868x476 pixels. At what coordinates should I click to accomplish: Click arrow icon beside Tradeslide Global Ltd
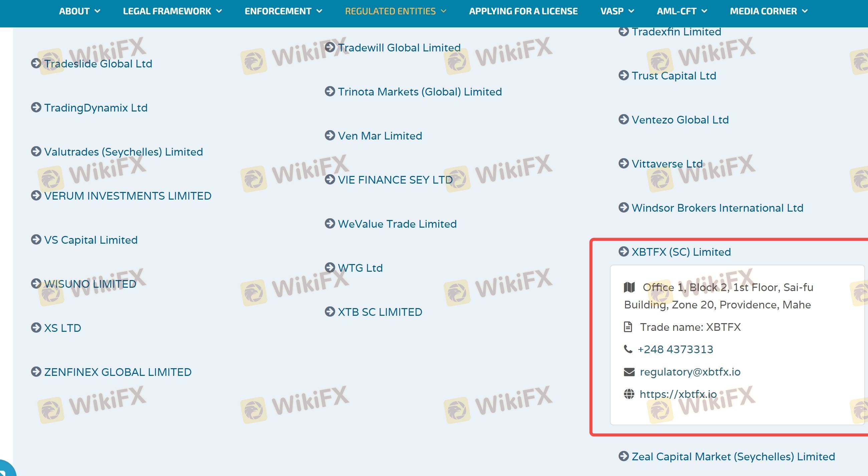(x=36, y=63)
